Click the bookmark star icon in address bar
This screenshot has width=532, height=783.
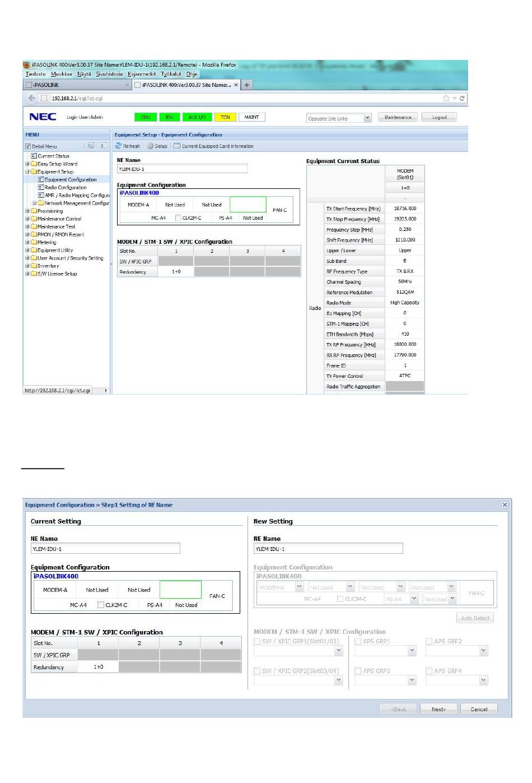(446, 98)
